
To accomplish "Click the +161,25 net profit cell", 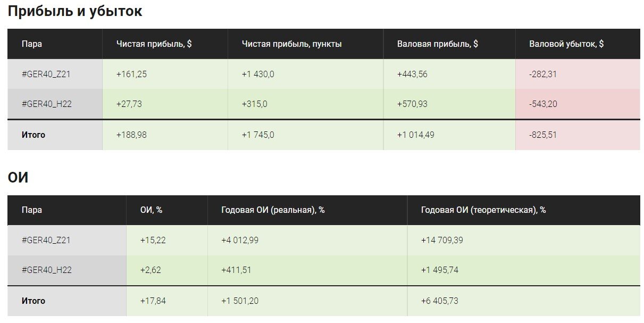I will pyautogui.click(x=131, y=74).
